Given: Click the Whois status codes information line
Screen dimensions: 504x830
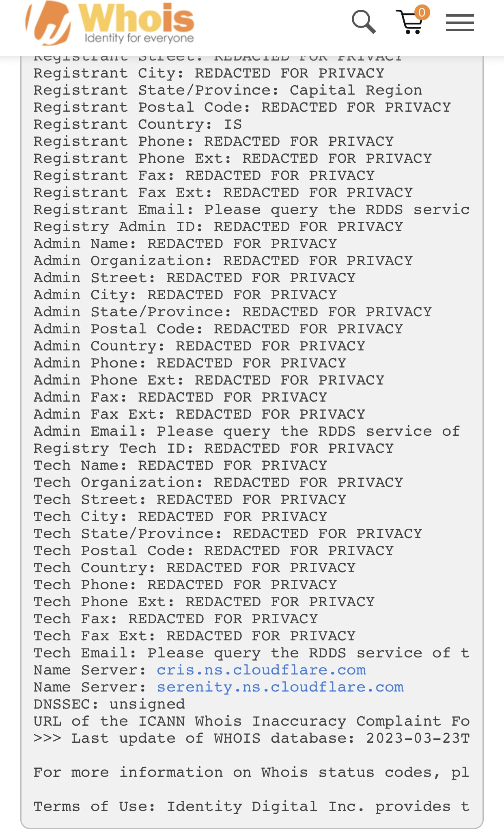Looking at the screenshot, I should tap(251, 772).
